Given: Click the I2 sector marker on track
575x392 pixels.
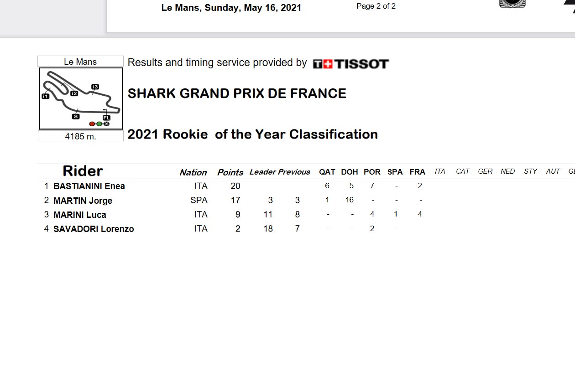Looking at the screenshot, I should click(x=74, y=93).
